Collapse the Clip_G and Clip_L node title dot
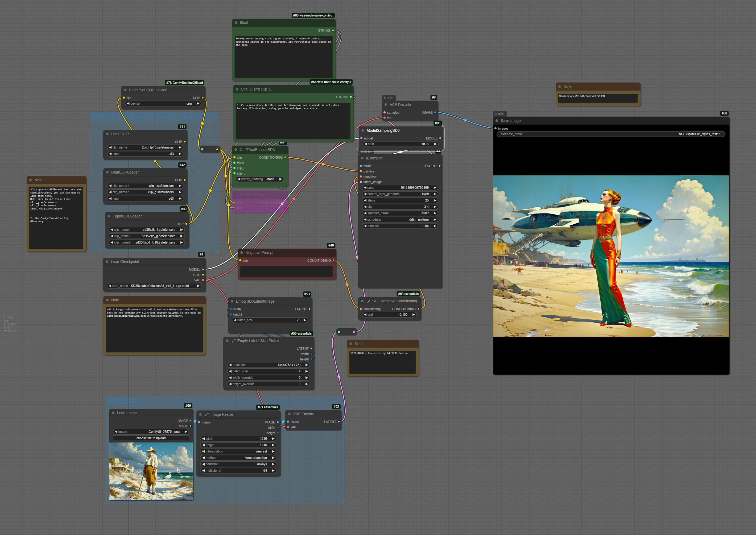The width and height of the screenshot is (756, 535). [x=237, y=89]
